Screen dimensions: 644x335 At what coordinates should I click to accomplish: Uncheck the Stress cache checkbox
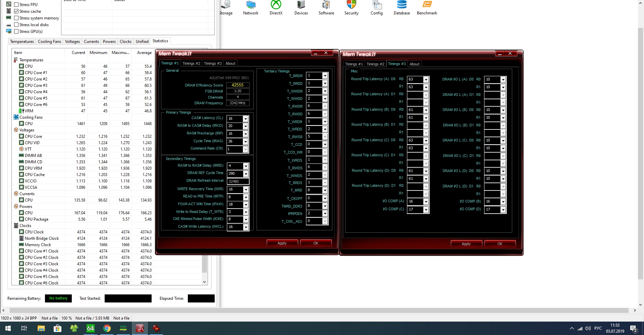click(x=16, y=11)
